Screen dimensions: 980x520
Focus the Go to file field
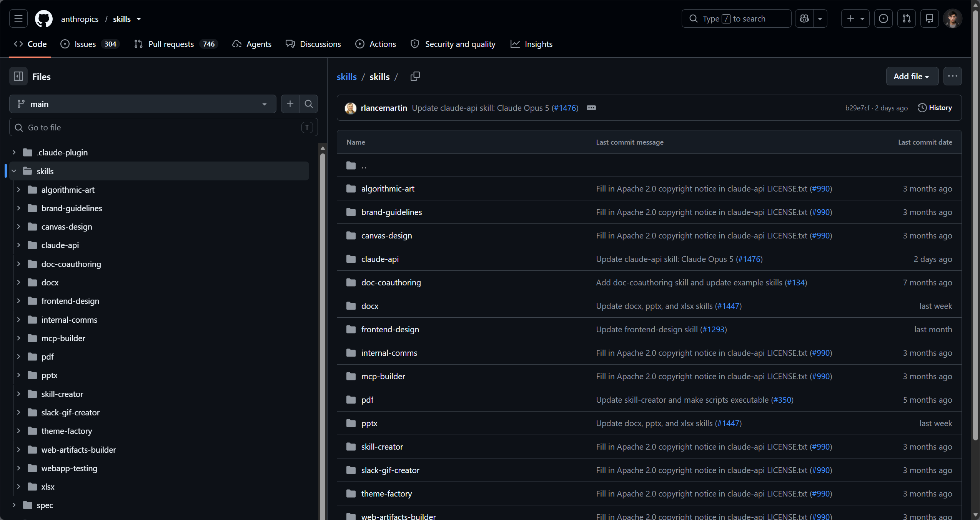163,127
